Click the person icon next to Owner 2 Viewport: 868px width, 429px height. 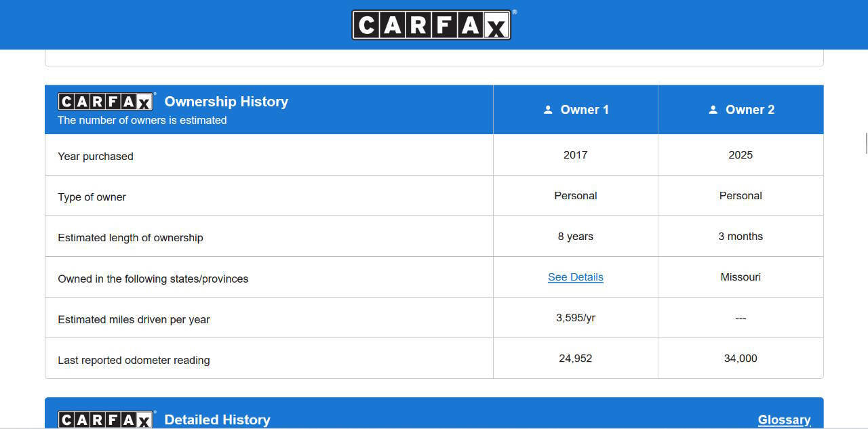[713, 110]
